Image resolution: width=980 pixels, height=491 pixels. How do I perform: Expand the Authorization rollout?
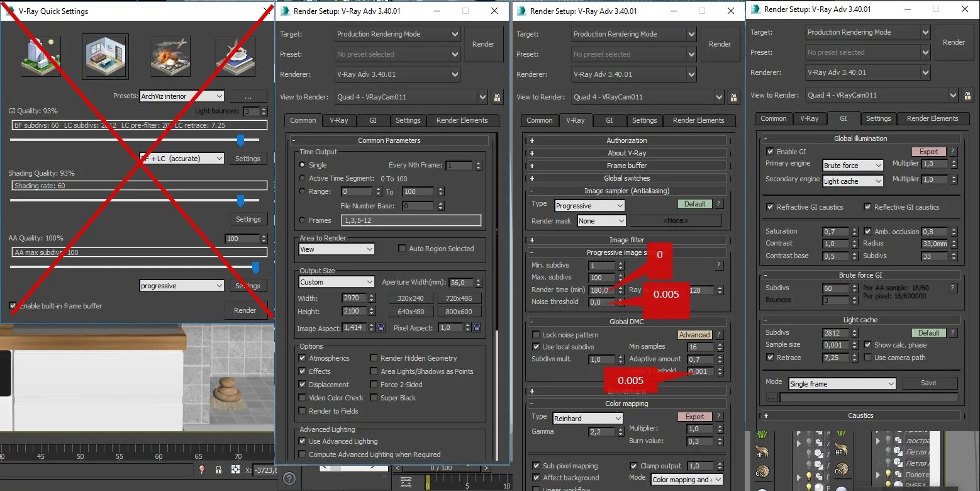click(x=626, y=140)
